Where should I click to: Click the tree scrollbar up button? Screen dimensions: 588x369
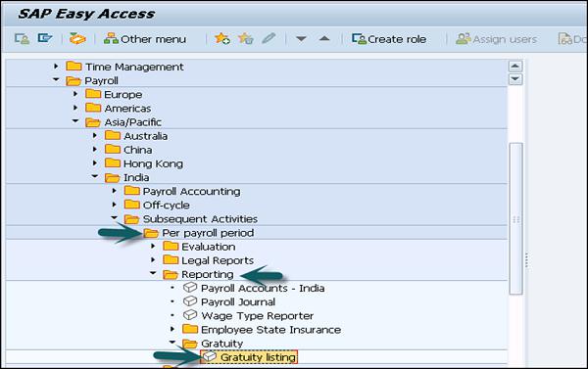pos(515,67)
